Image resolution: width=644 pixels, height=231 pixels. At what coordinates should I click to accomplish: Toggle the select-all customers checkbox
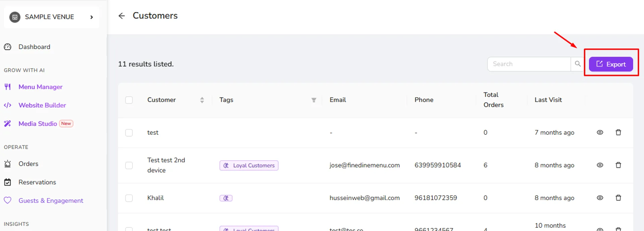pos(129,100)
